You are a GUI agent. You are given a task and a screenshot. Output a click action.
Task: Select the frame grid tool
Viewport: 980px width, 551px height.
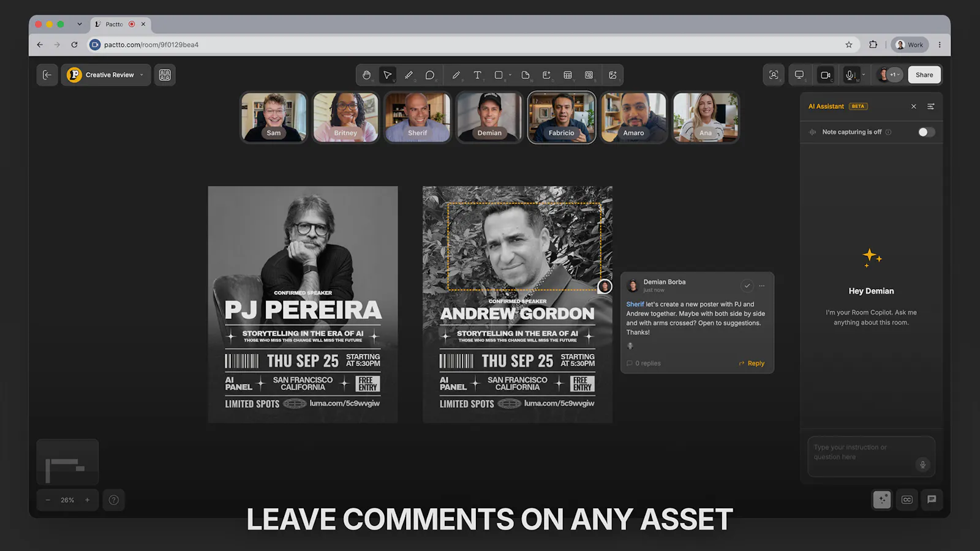click(x=589, y=75)
